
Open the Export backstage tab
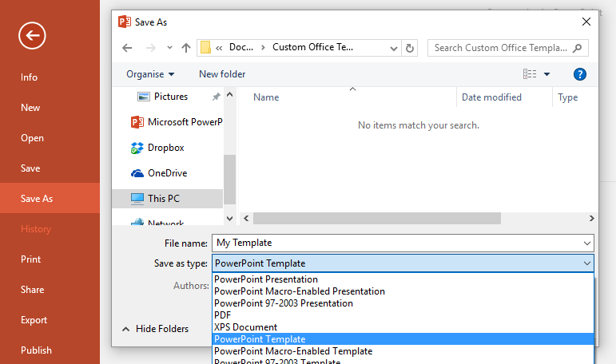[x=34, y=320]
